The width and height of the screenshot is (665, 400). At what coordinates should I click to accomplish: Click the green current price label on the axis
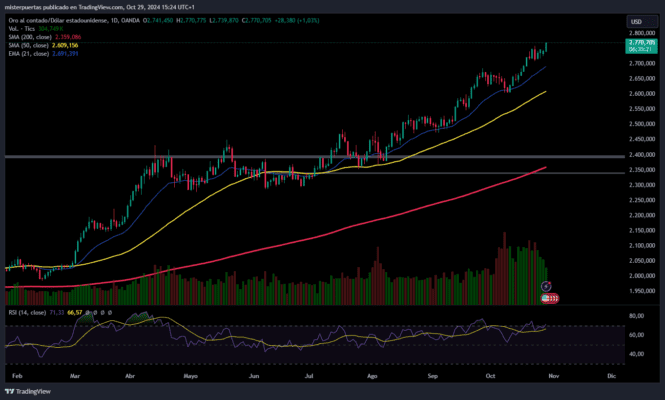(641, 46)
